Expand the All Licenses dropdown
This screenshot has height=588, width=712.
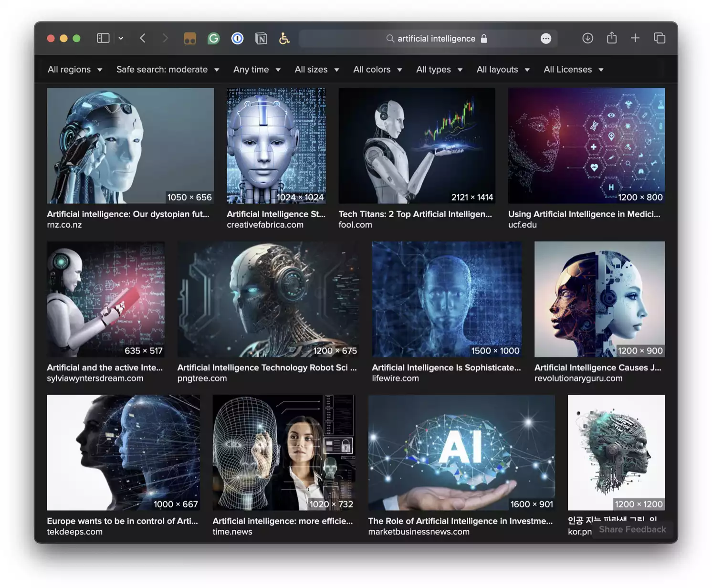(x=573, y=70)
